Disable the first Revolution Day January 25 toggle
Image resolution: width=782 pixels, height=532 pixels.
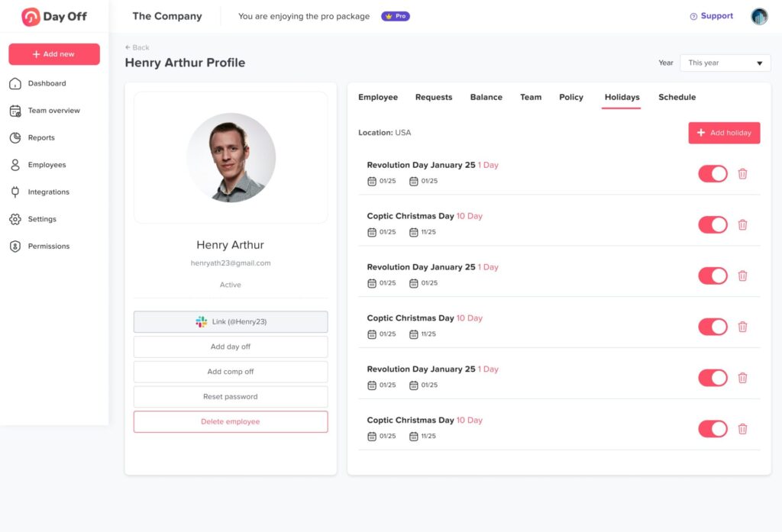click(713, 174)
